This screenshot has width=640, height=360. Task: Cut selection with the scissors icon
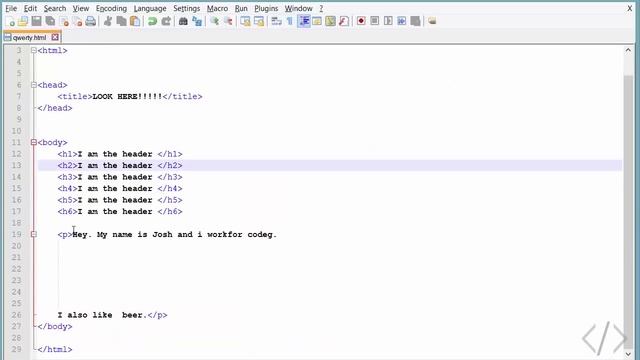pyautogui.click(x=108, y=21)
